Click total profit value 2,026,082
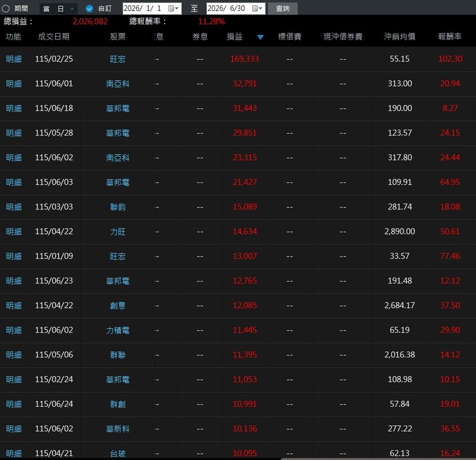Viewport: 476px width, 460px height. pyautogui.click(x=90, y=21)
